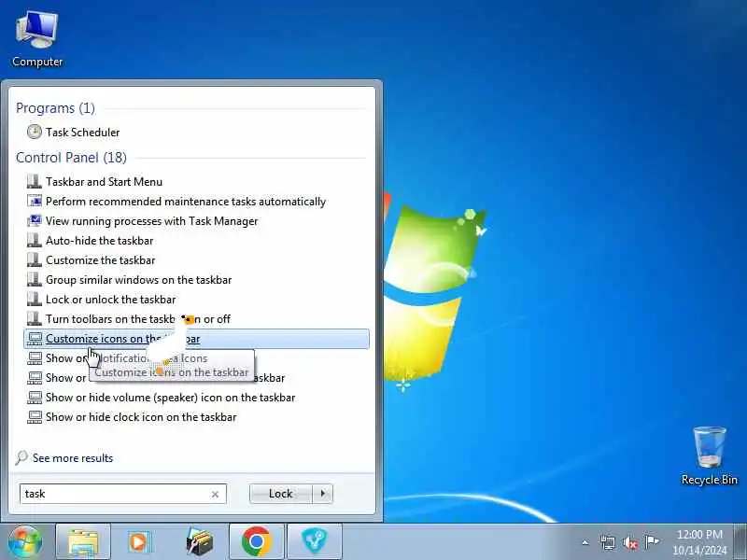Viewport: 747px width, 560px height.
Task: Show hidden notification area icons arrow
Action: point(585,542)
